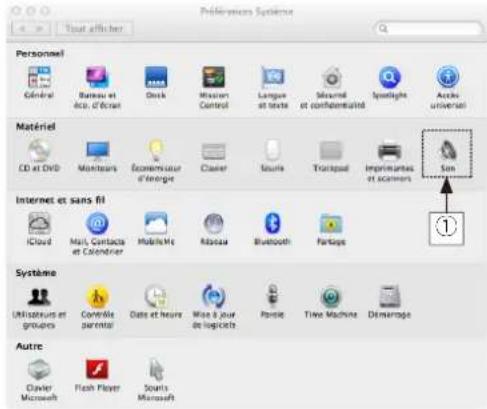Open the Moniteurs preferences pane
The height and width of the screenshot is (409, 487).
point(97,155)
